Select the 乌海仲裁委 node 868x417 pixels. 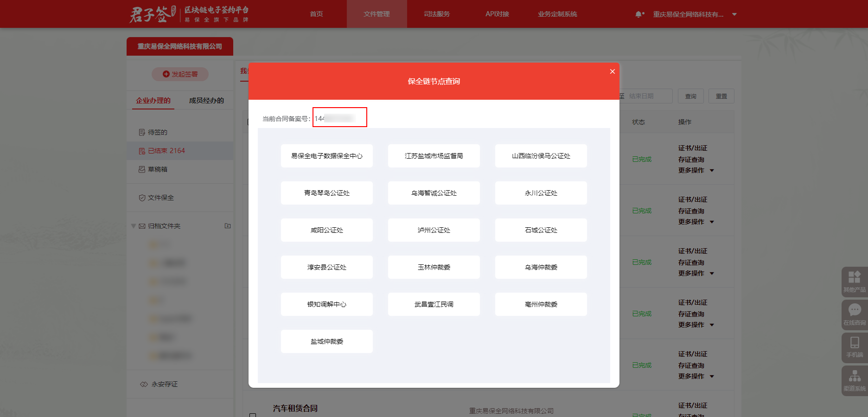pyautogui.click(x=541, y=267)
